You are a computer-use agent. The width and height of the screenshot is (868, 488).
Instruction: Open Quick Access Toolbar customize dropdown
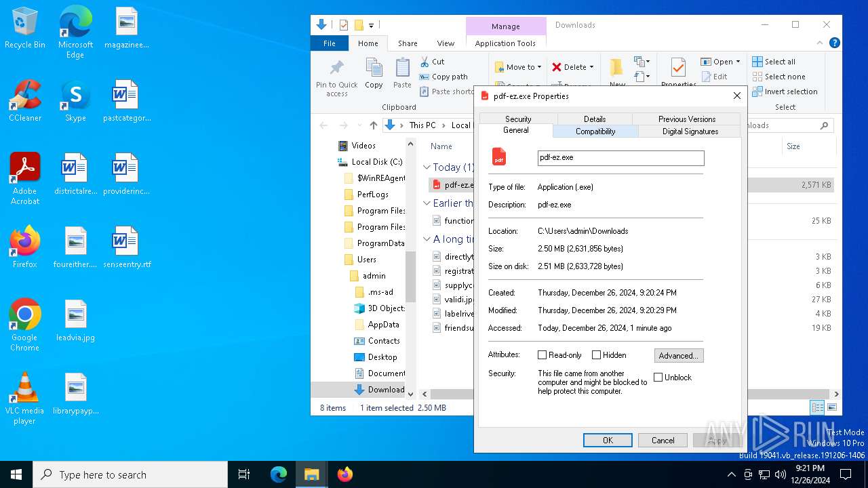pos(371,26)
